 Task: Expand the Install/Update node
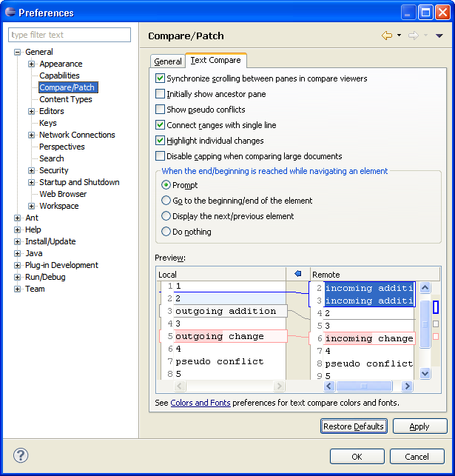pyautogui.click(x=17, y=241)
